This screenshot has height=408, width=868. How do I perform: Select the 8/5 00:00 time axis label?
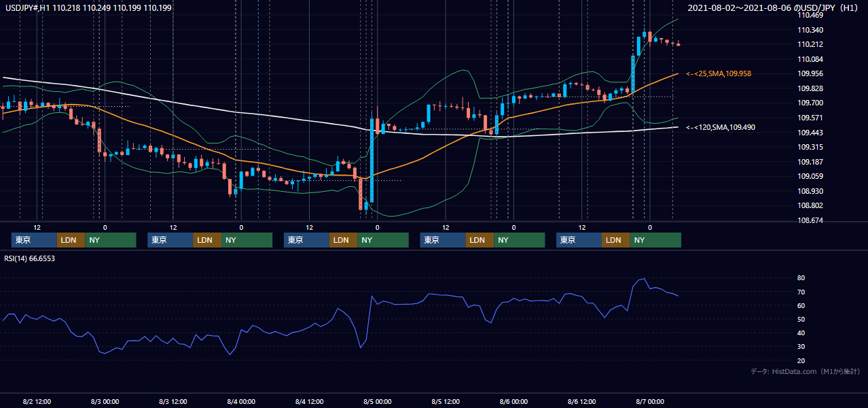378,401
